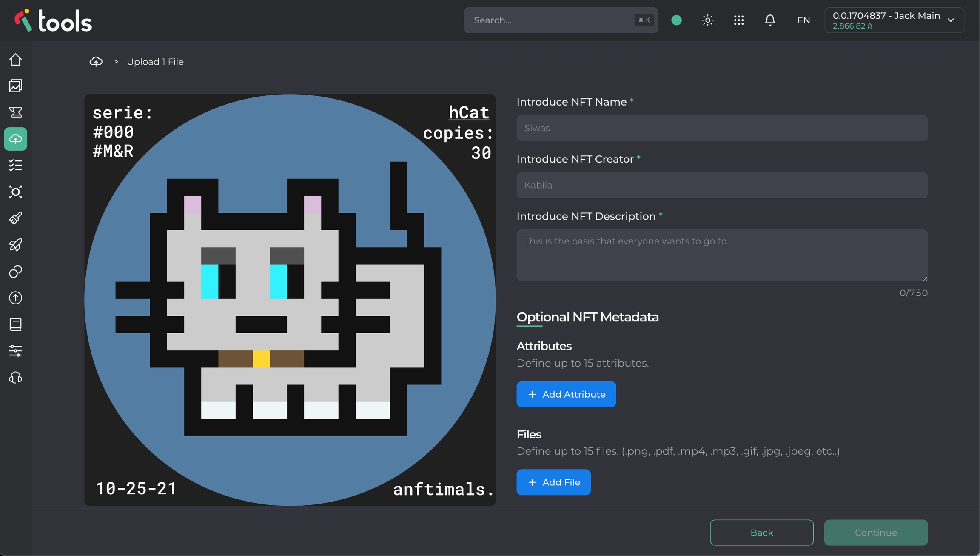Open the EN language selector
980x556 pixels.
pos(803,20)
